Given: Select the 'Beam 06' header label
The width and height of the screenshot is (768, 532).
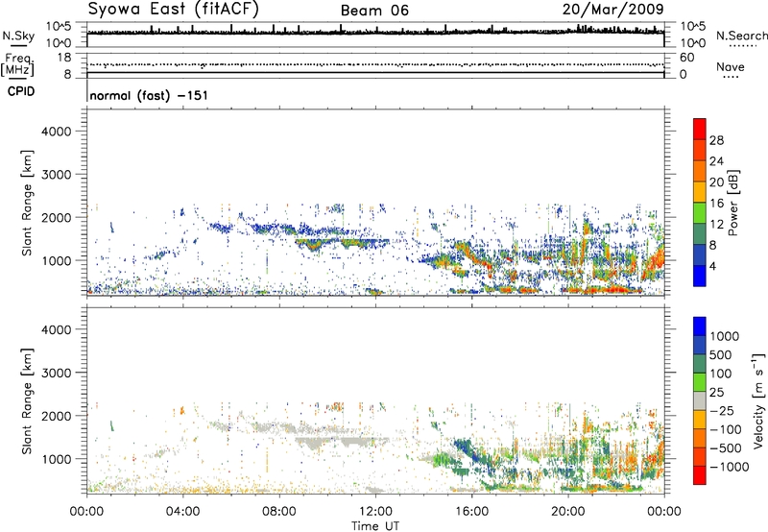Looking at the screenshot, I should 374,11.
